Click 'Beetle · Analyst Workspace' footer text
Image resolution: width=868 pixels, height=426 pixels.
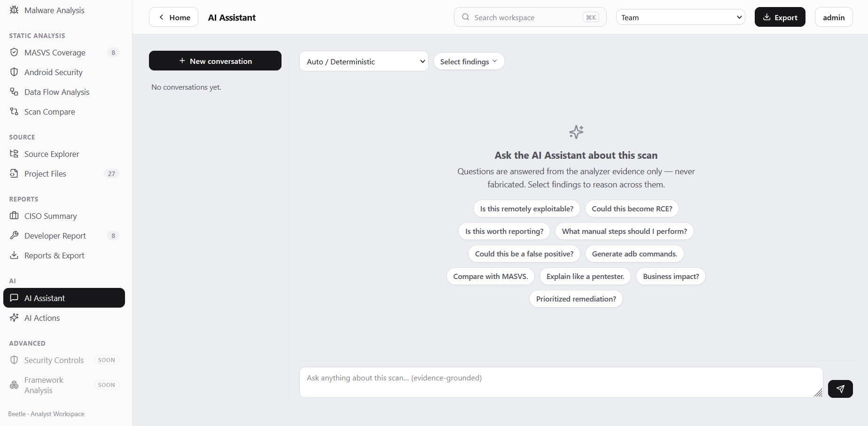coord(46,414)
